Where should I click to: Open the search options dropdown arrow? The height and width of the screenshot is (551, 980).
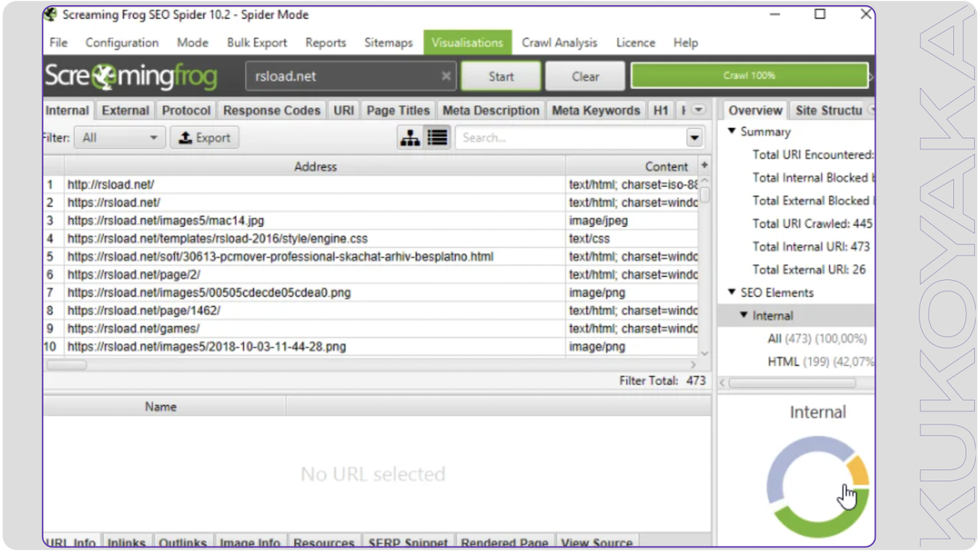point(695,138)
